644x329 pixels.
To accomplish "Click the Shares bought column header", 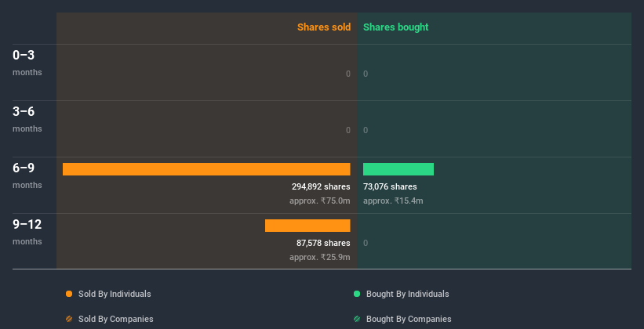I will point(396,27).
